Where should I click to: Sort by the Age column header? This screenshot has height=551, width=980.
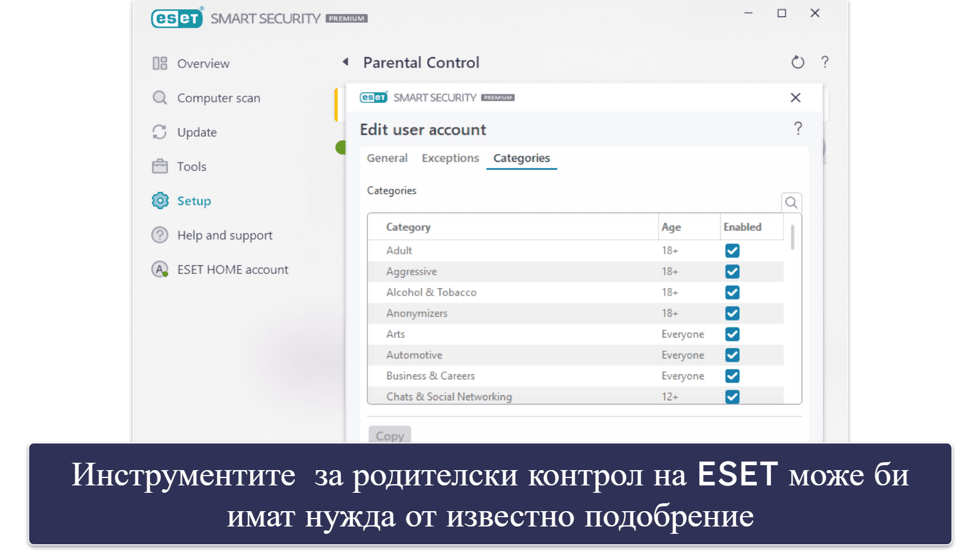[x=671, y=227]
